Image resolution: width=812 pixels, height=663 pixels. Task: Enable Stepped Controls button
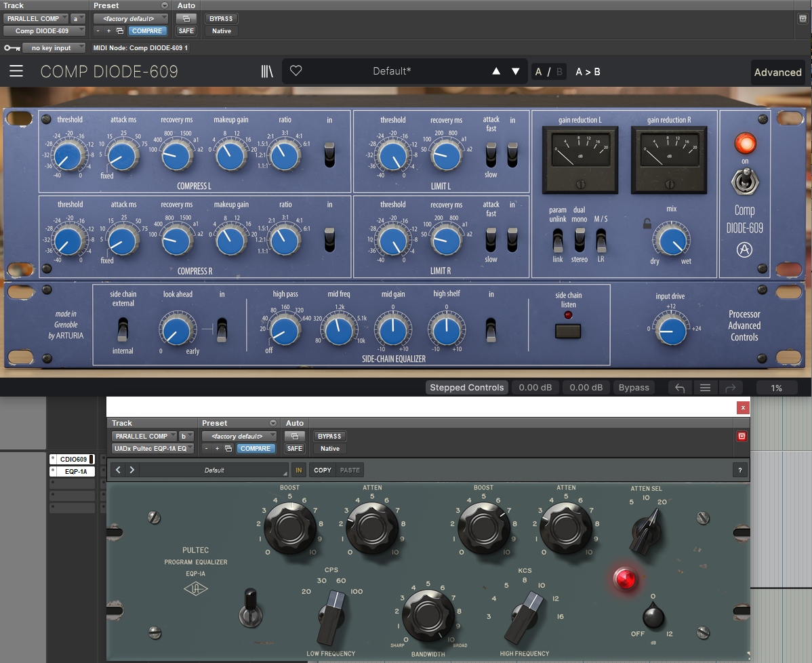466,388
